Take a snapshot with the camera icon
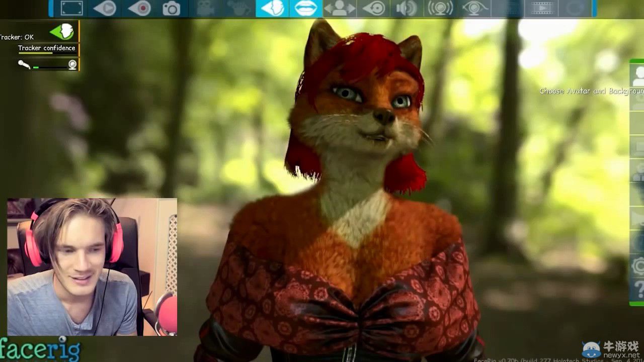 pyautogui.click(x=172, y=8)
